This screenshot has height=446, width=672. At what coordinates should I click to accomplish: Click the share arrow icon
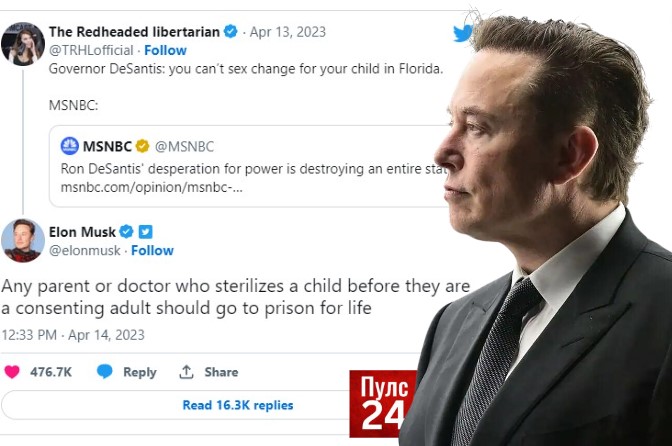[x=186, y=371]
